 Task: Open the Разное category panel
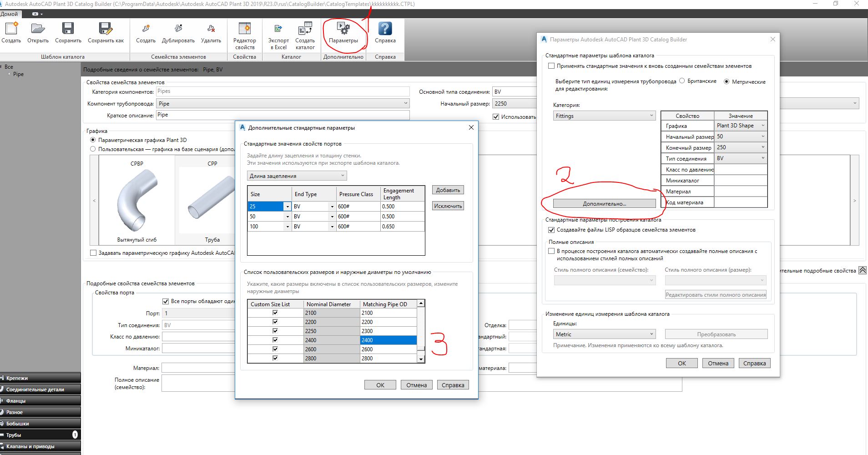click(40, 412)
